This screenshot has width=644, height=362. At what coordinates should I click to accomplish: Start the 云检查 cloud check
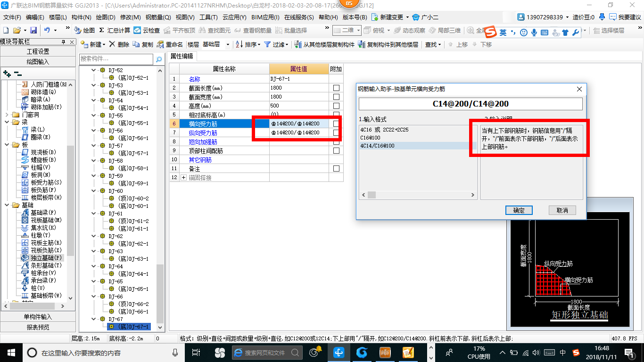(147, 30)
